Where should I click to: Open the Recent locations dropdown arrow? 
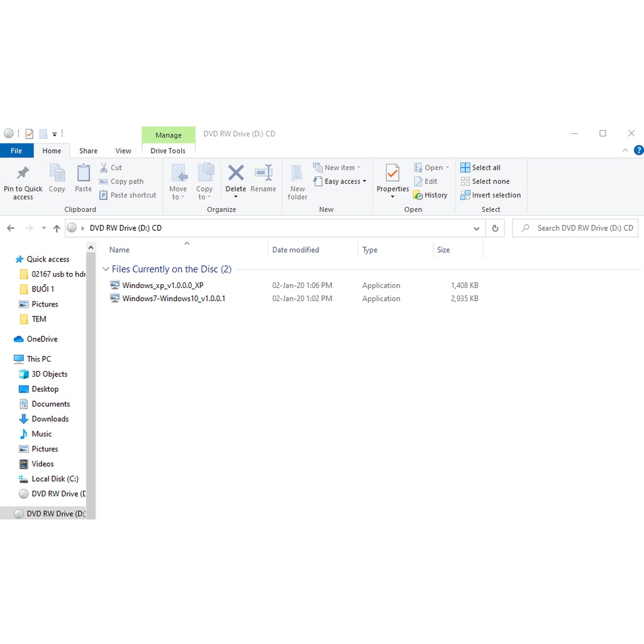pos(44,228)
